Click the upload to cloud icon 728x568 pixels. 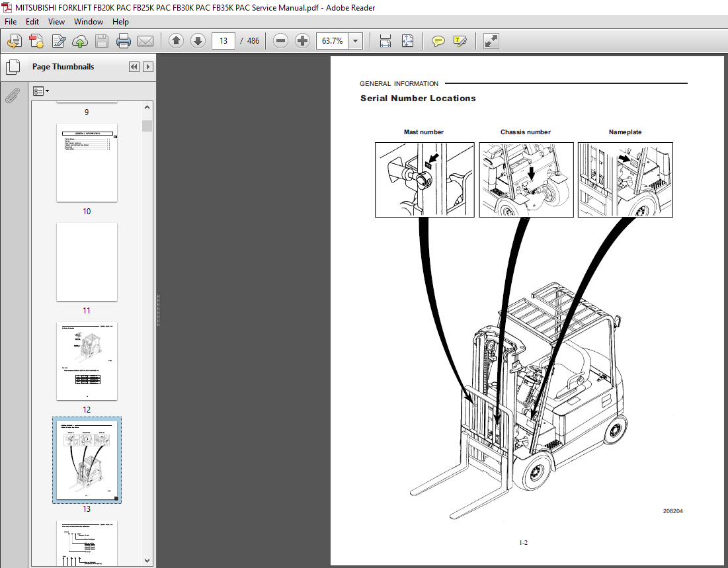pyautogui.click(x=80, y=41)
